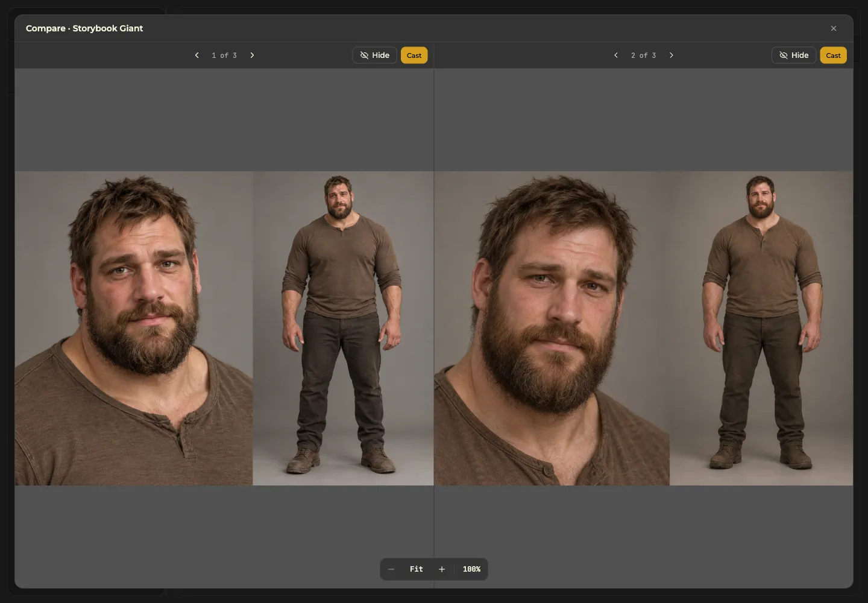
Task: Cast the right pane candidate
Action: point(834,55)
